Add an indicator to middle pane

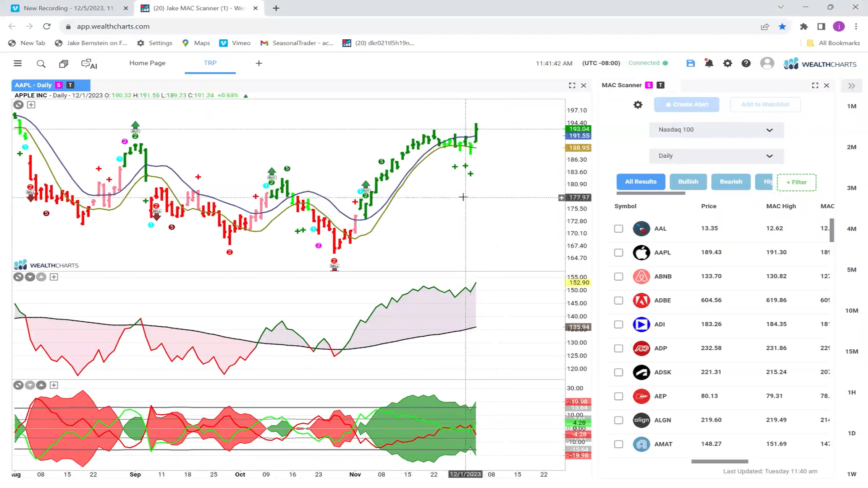[x=54, y=277]
